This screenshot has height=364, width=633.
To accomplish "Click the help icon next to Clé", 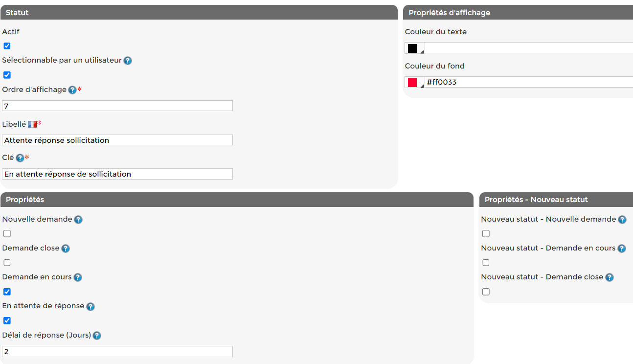I will [20, 158].
